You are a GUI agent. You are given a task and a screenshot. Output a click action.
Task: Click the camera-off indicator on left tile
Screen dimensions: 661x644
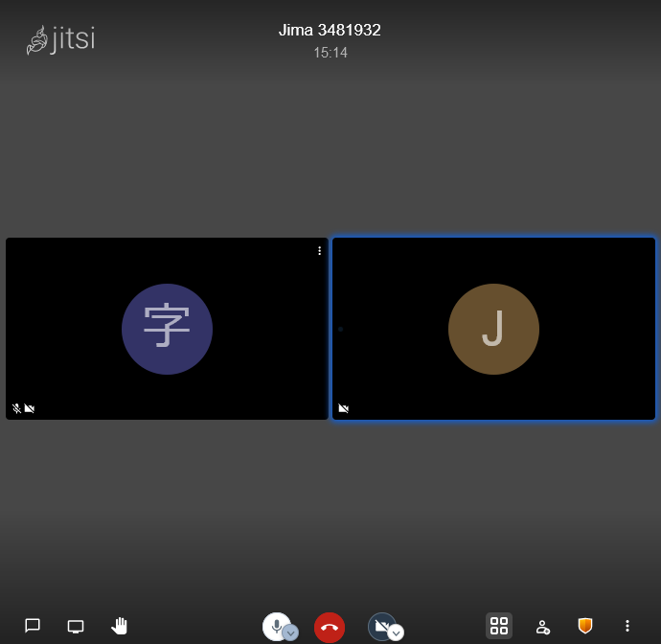tap(30, 408)
